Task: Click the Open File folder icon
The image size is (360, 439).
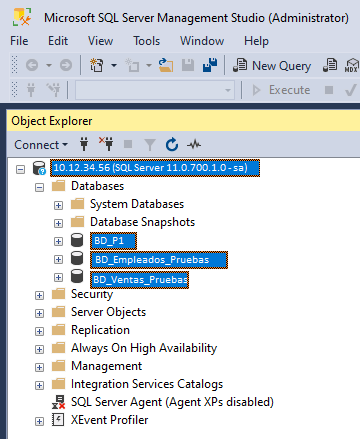Action: (166, 65)
